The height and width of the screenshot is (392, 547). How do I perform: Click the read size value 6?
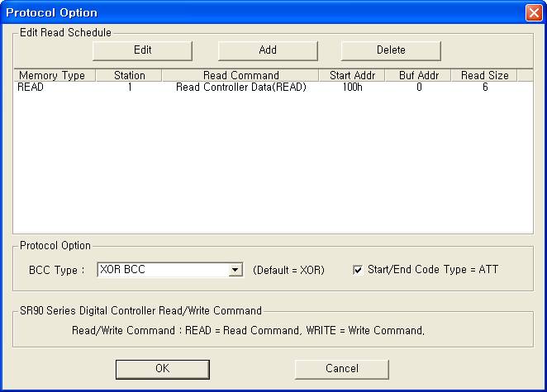[485, 87]
